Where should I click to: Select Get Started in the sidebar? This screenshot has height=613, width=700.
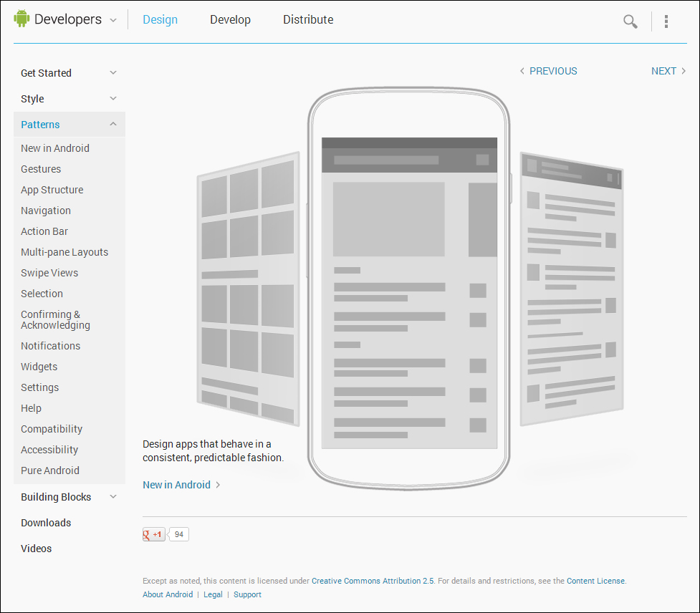click(x=46, y=73)
